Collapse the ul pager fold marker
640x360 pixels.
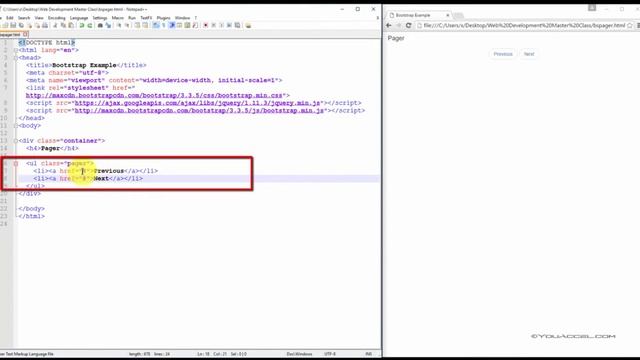pos(16,163)
